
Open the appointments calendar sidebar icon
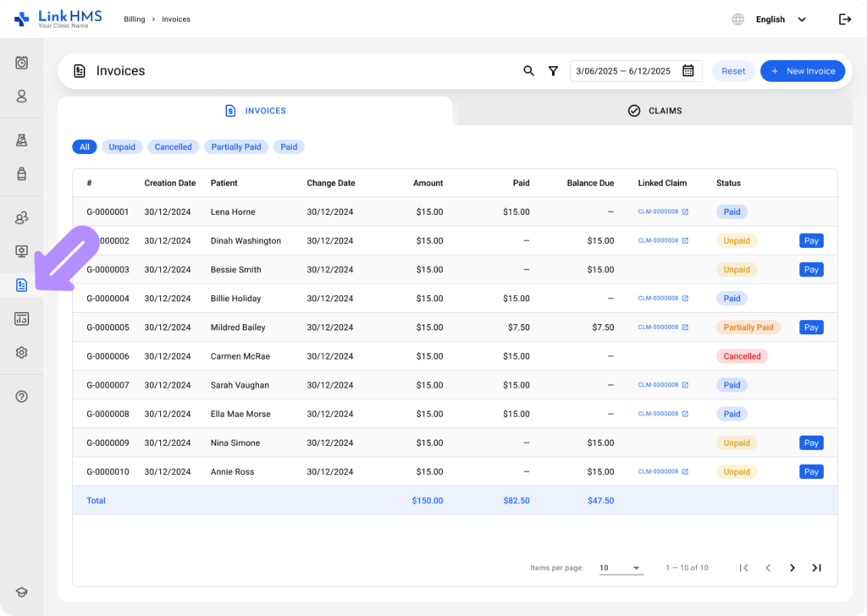coord(21,63)
